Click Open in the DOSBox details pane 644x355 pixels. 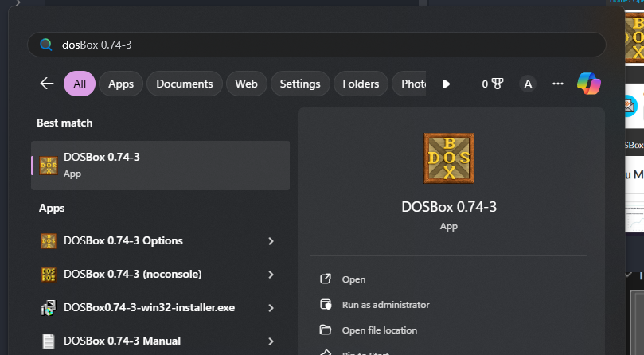[353, 279]
